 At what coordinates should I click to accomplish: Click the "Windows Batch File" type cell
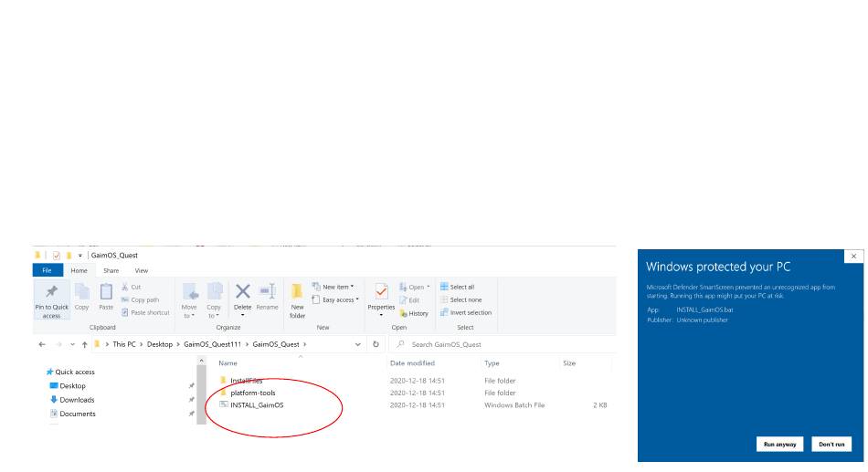point(514,404)
